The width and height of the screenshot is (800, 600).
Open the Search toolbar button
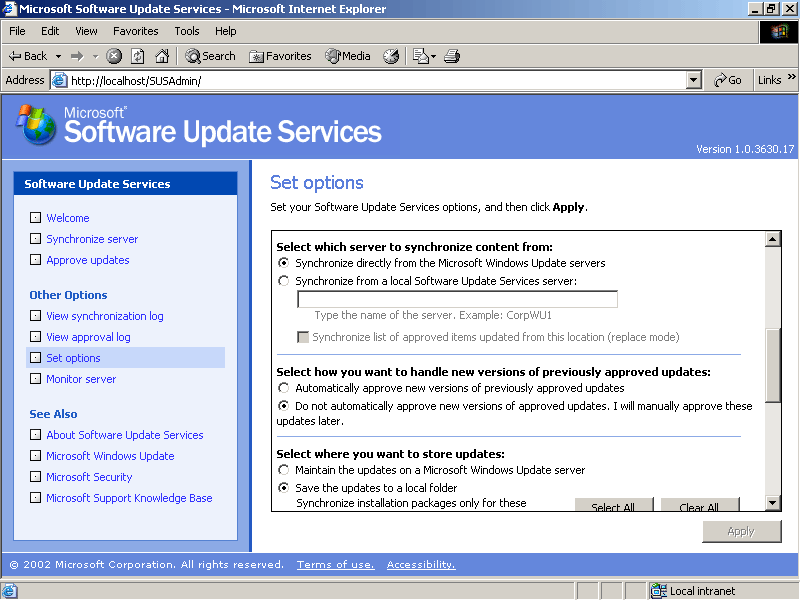tap(210, 56)
